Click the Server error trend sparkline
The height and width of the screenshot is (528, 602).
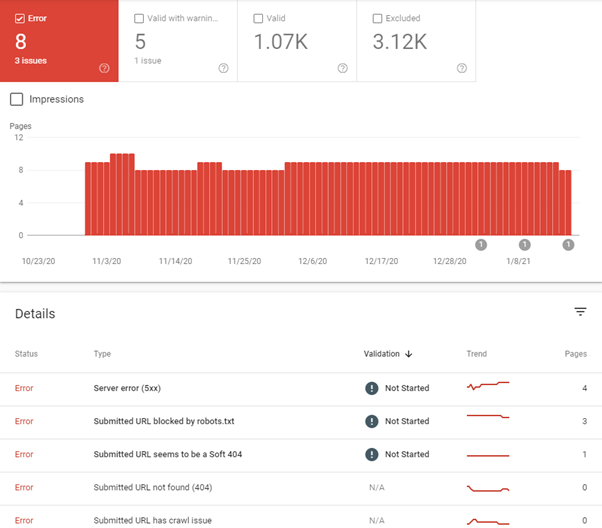click(x=488, y=385)
